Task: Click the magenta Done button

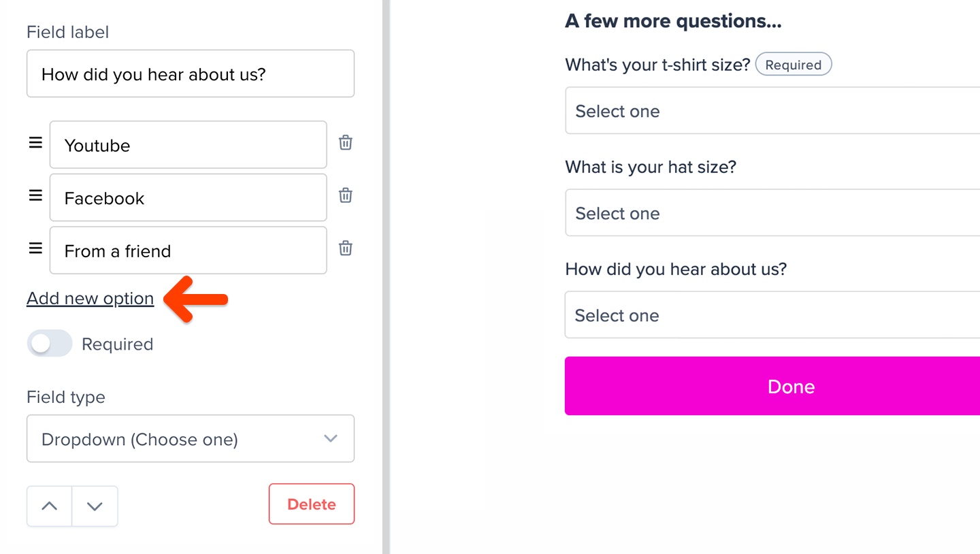Action: 791,386
